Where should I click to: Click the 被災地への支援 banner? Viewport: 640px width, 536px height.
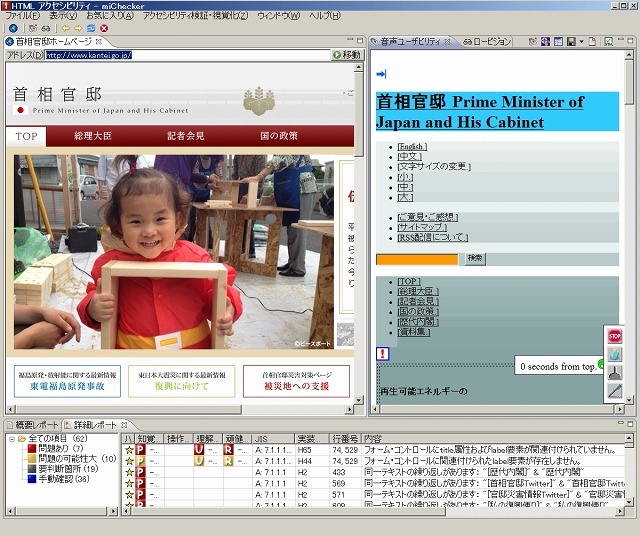296,381
